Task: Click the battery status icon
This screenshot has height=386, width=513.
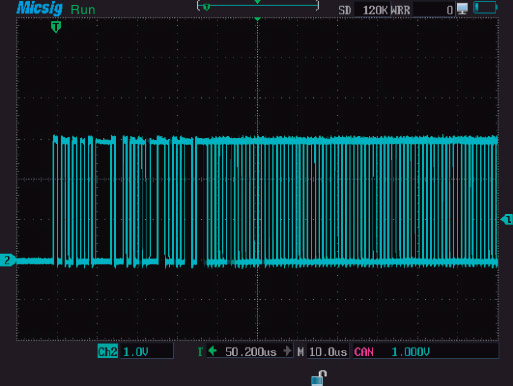Action: pos(485,7)
